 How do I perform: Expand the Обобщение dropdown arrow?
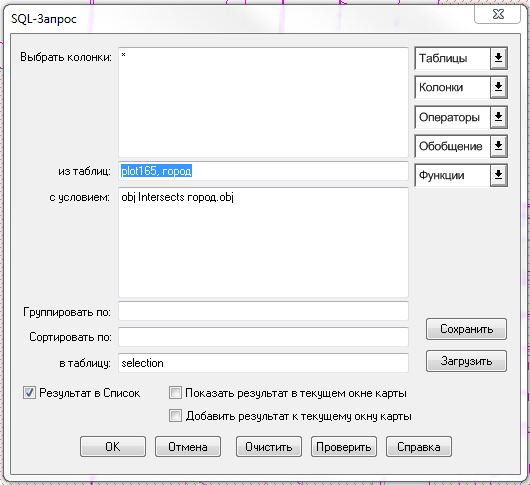[x=498, y=146]
